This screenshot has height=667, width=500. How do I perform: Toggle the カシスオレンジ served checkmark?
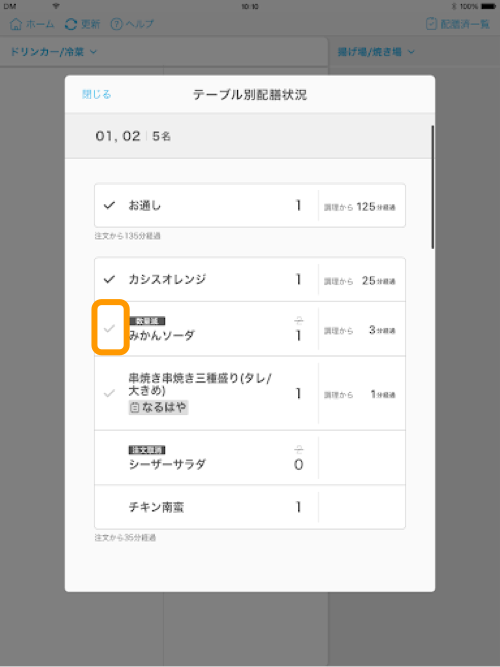point(109,279)
